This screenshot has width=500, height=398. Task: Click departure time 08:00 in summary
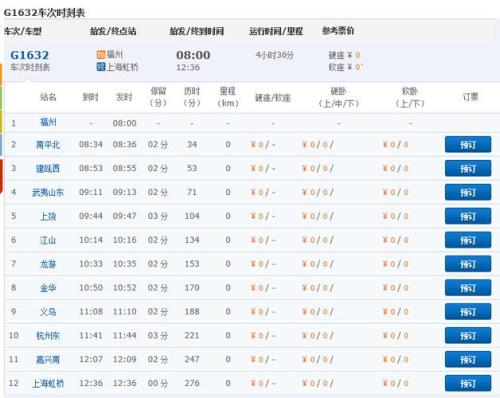[x=193, y=55]
